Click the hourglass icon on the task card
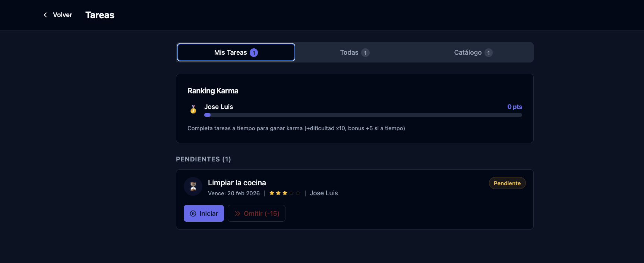Screen dimensions: 644x263 [193, 186]
